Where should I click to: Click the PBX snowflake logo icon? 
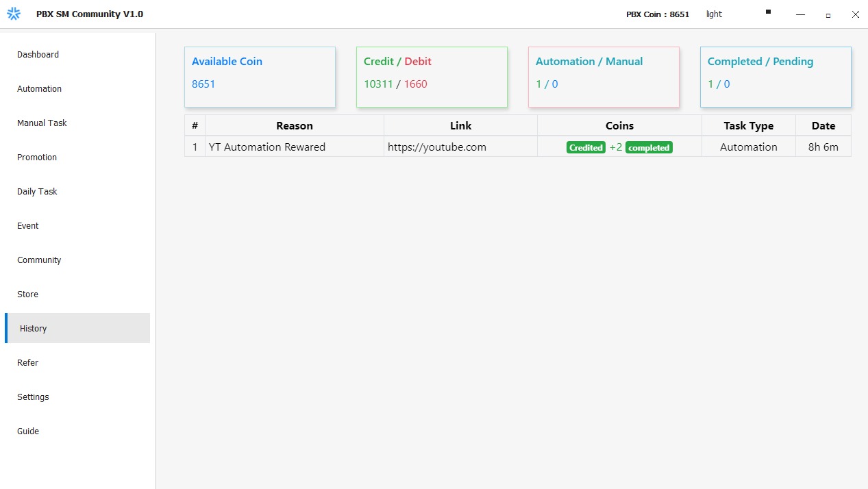(x=14, y=14)
